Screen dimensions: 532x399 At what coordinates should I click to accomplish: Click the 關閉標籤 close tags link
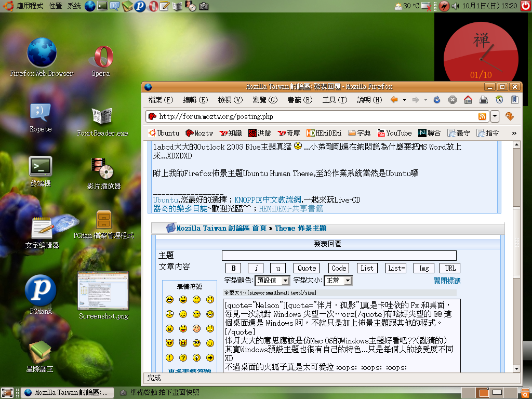coord(446,281)
